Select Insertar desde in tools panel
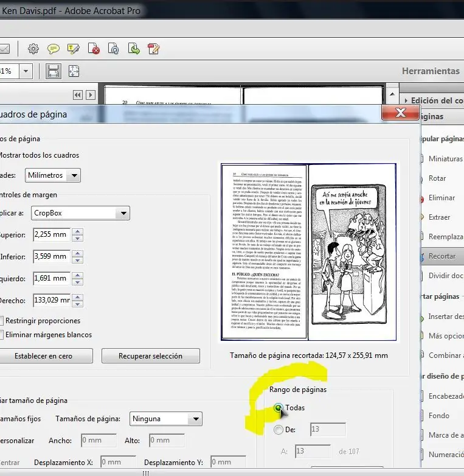464x476 pixels. [x=443, y=317]
